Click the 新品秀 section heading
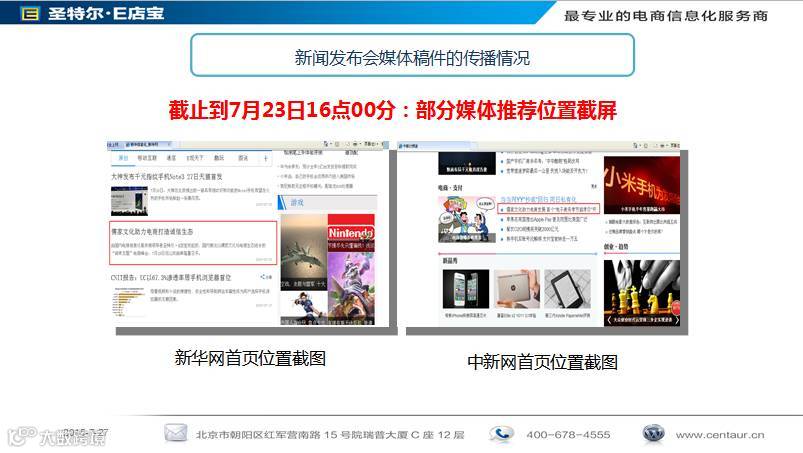The height and width of the screenshot is (453, 803). click(450, 261)
